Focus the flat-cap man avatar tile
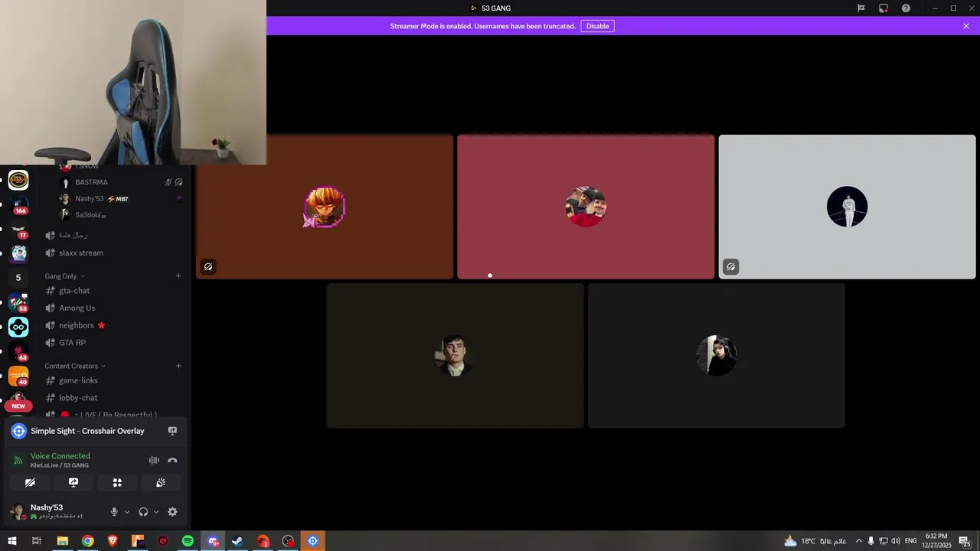Image resolution: width=980 pixels, height=551 pixels. 455,356
